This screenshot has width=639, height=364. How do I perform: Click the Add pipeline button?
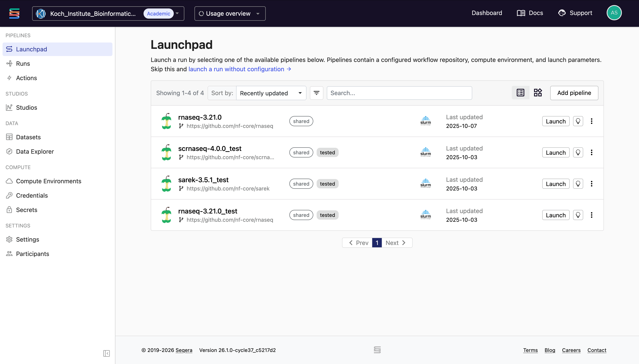(574, 93)
